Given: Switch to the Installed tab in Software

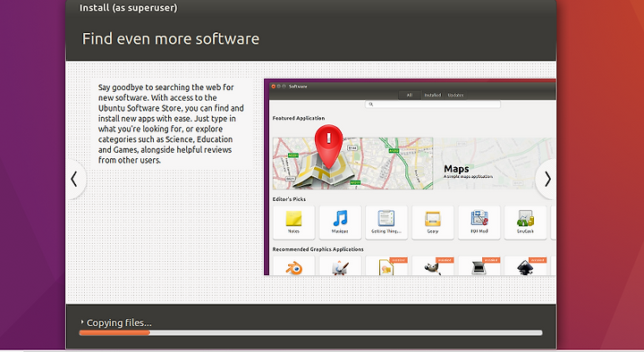Looking at the screenshot, I should tap(433, 95).
